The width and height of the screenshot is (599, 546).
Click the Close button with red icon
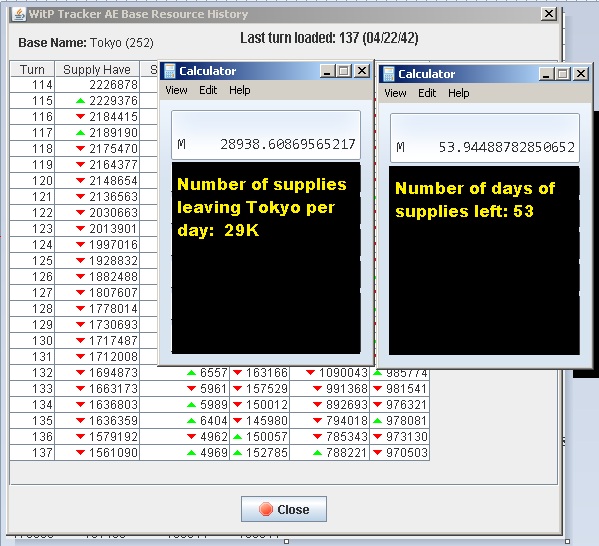point(284,509)
